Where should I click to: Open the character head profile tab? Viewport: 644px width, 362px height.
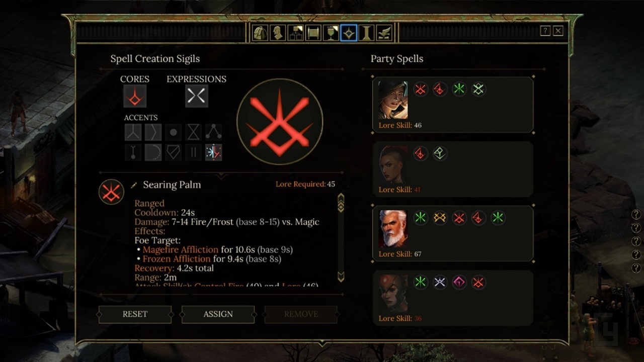(278, 33)
